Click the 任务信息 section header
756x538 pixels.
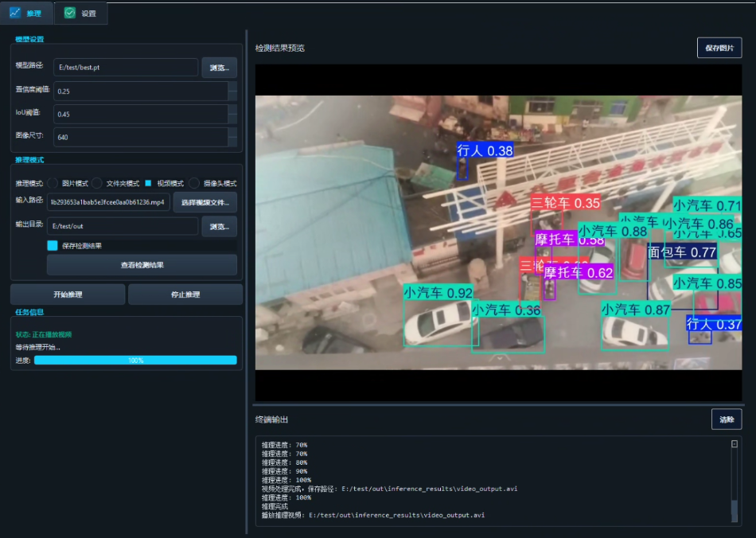[x=29, y=312]
